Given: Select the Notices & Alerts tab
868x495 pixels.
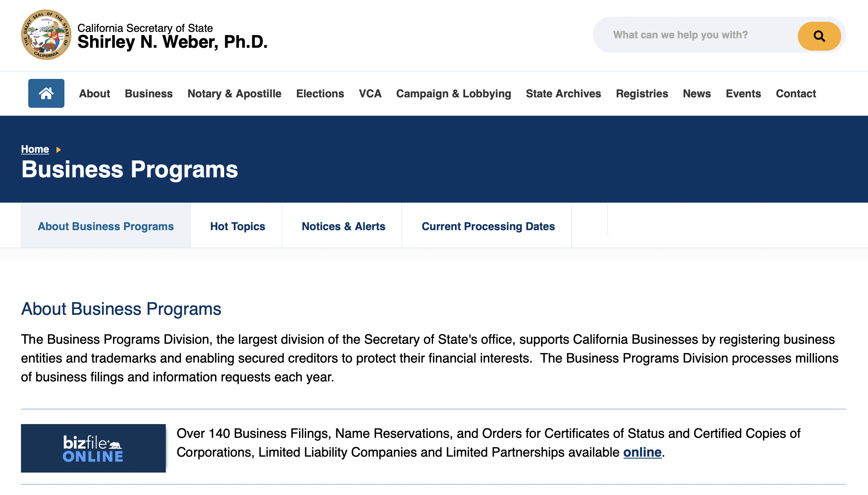Looking at the screenshot, I should click(343, 226).
